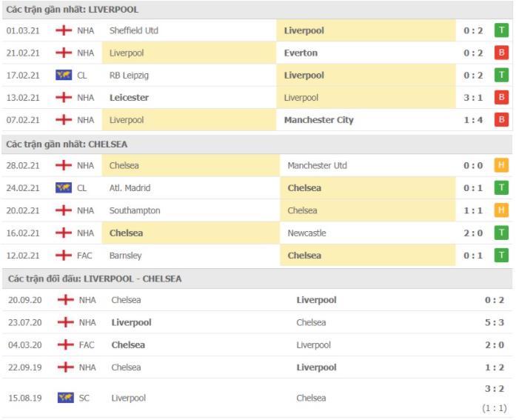The image size is (516, 420).
Task: Open Manchester City team link
Action: point(319,120)
